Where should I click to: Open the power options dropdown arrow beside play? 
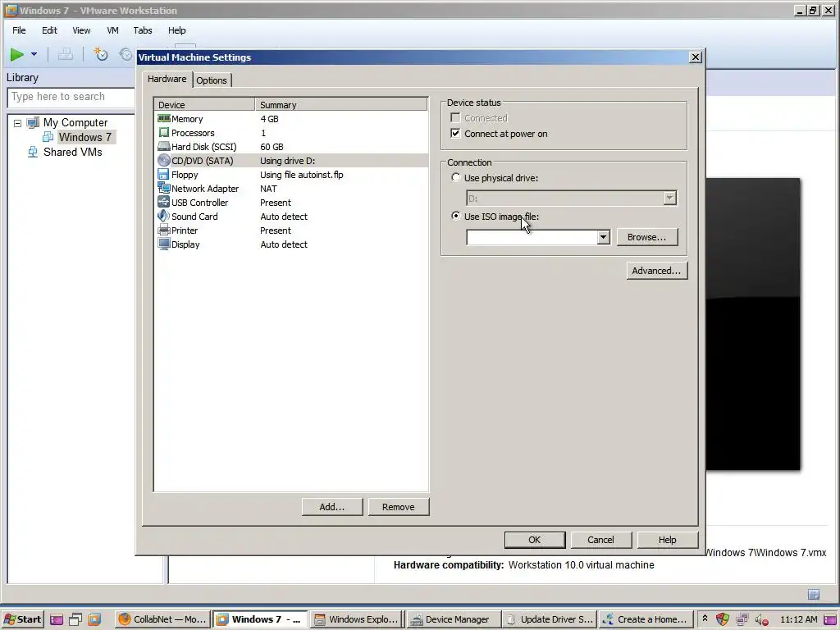click(x=34, y=54)
